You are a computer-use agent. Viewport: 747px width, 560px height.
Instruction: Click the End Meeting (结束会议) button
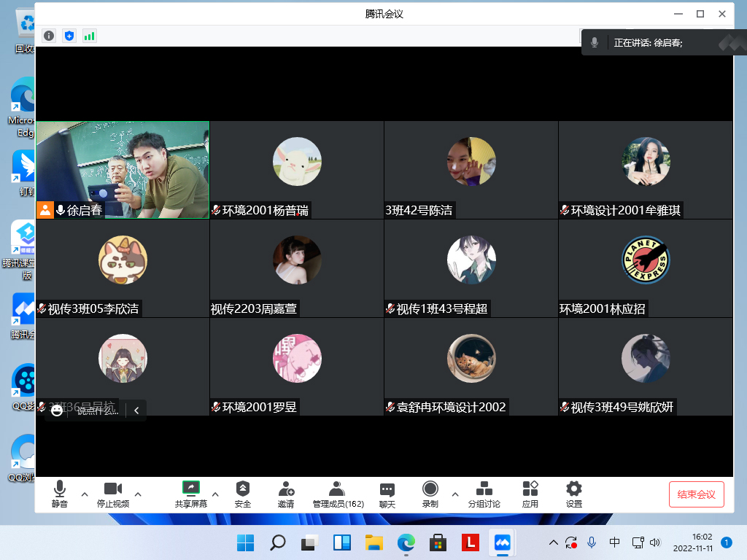696,494
